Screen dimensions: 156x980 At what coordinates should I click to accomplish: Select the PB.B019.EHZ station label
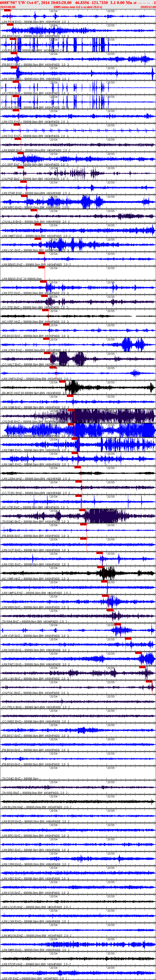coord(35,764)
